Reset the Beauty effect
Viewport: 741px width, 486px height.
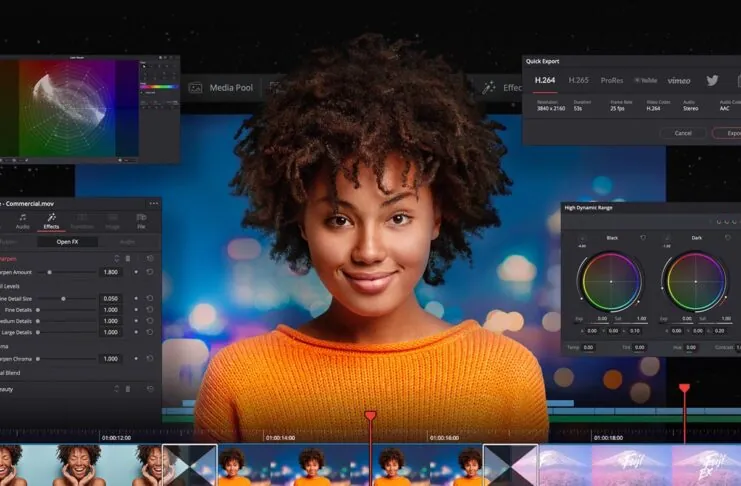click(150, 389)
